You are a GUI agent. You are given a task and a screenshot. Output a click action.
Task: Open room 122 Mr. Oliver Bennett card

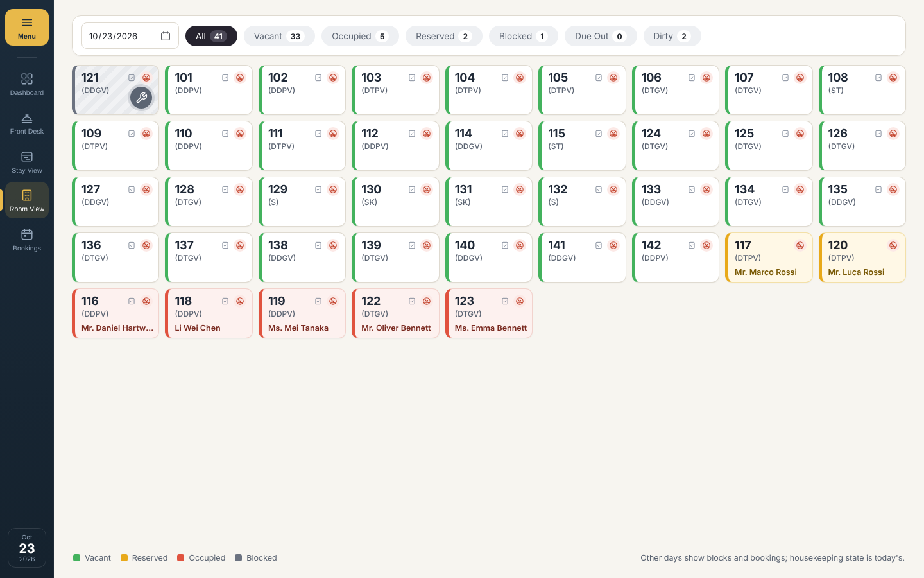click(395, 313)
